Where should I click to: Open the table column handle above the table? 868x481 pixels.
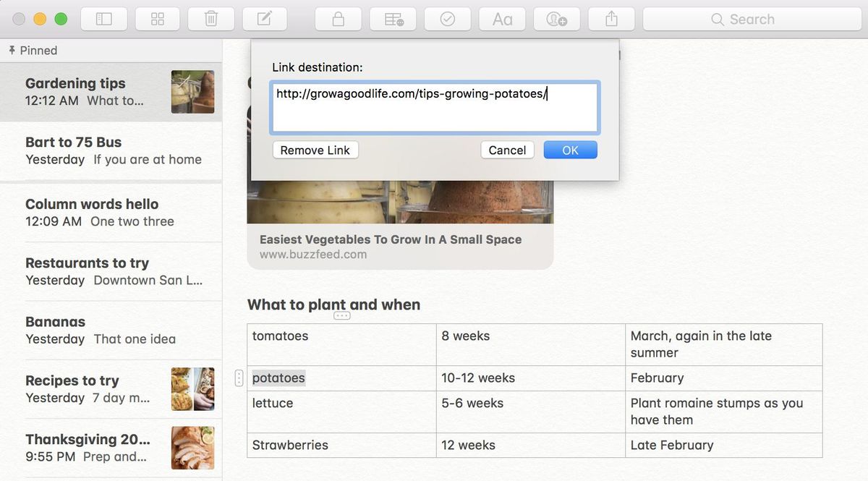point(341,315)
